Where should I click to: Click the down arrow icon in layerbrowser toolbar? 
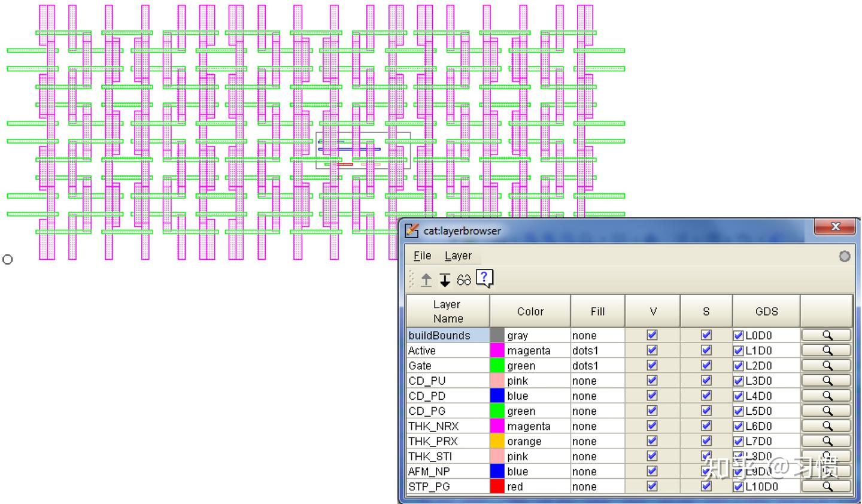(x=444, y=280)
